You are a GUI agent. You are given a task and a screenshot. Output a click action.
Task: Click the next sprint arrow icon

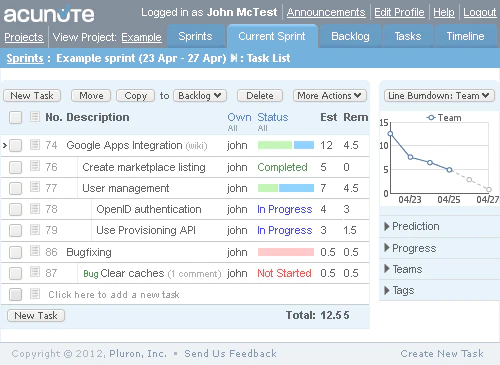234,58
